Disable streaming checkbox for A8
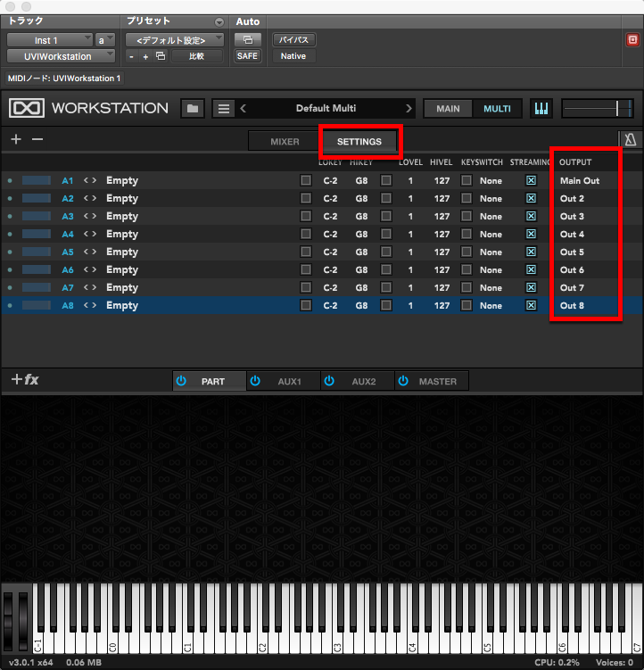Screen dimensions: 644x670 [x=531, y=305]
